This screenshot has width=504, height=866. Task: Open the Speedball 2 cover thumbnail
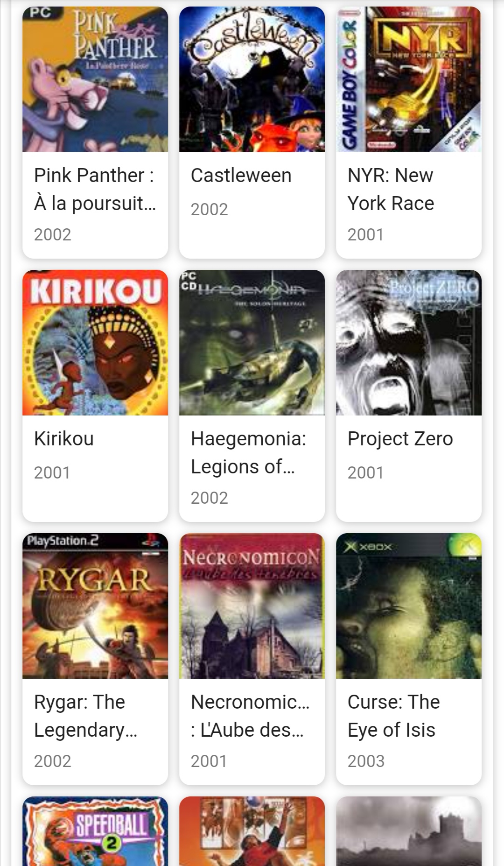click(x=95, y=831)
